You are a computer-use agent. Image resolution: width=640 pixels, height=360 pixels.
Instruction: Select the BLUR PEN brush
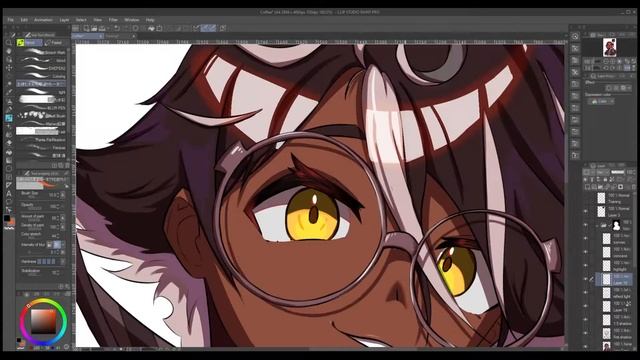pos(42,108)
